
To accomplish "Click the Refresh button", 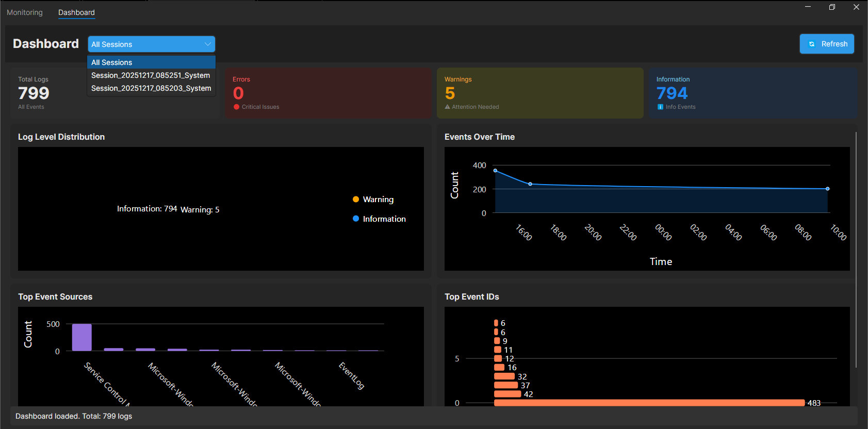I will point(827,44).
